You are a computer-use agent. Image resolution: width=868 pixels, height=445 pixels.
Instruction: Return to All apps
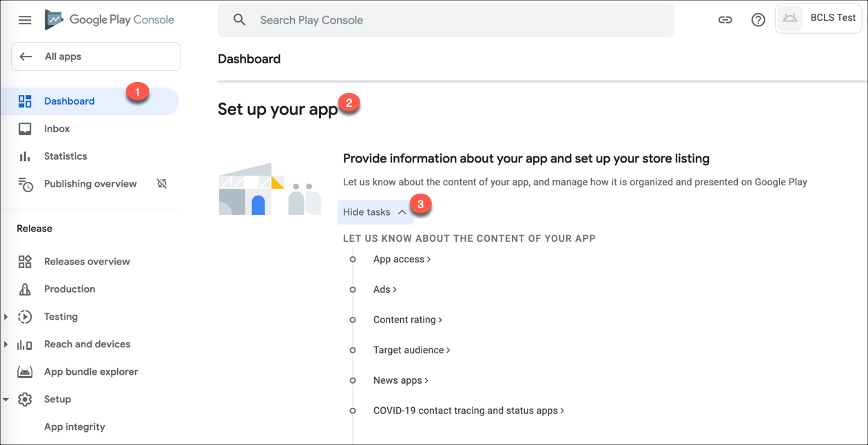[96, 56]
